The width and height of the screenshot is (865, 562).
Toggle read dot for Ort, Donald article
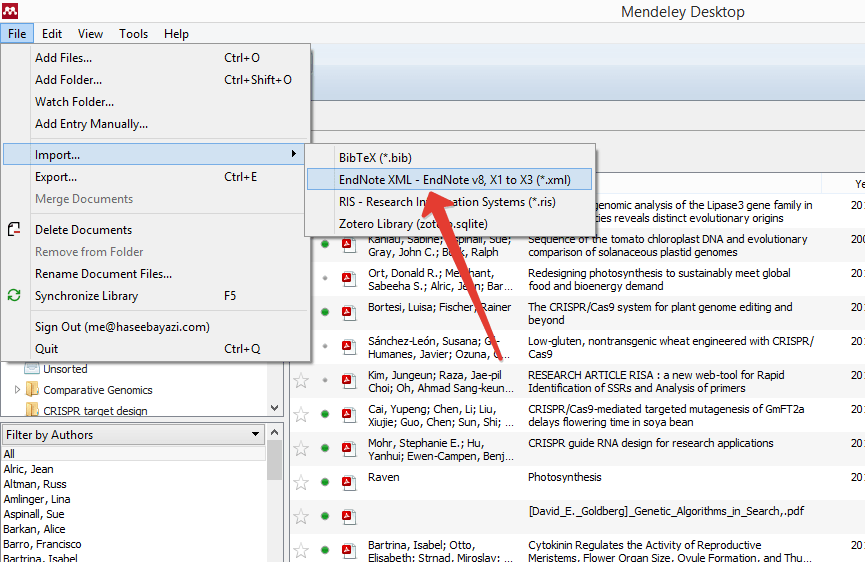pyautogui.click(x=325, y=278)
